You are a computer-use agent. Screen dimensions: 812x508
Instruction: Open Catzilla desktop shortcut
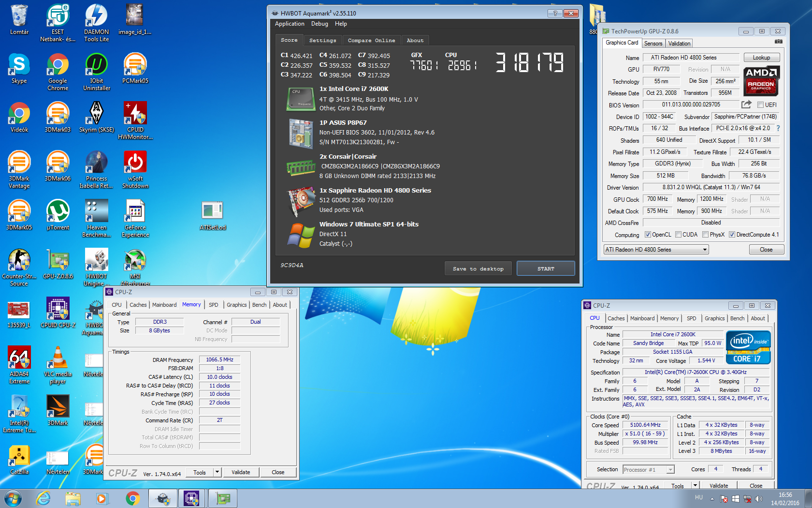[19, 459]
